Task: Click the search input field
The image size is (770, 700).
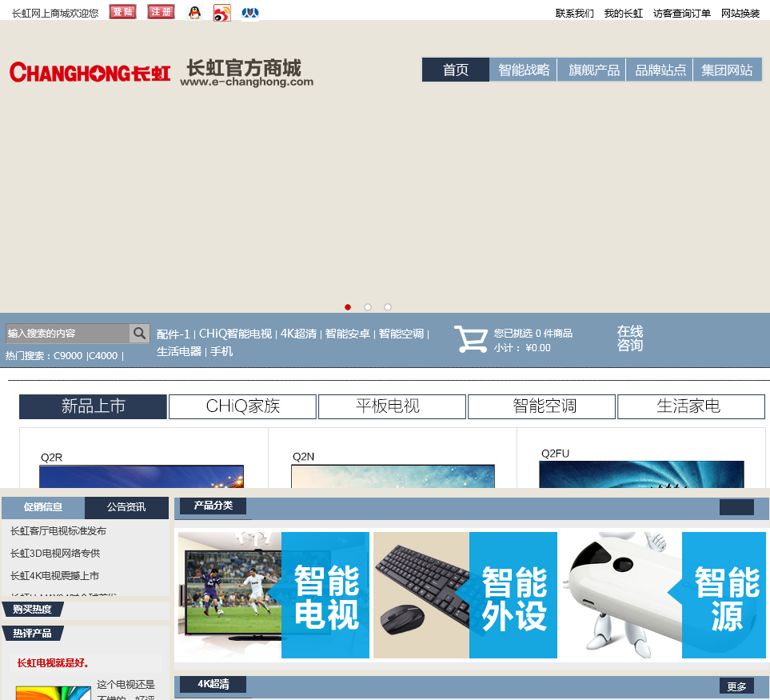Action: (x=67, y=334)
